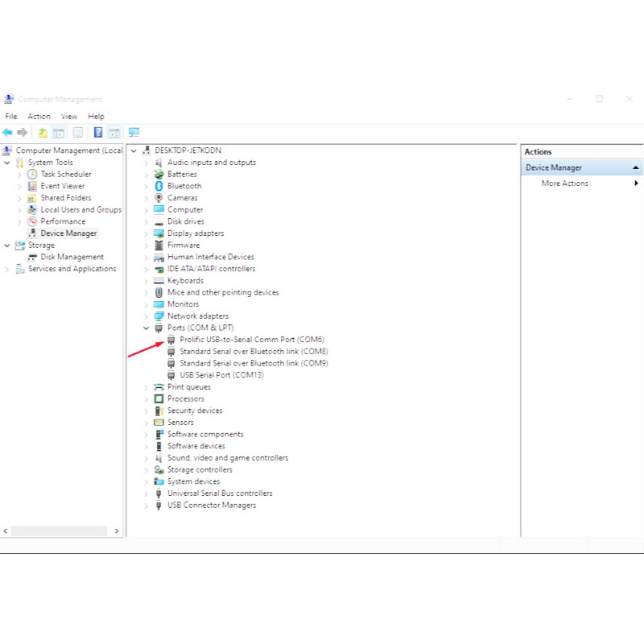Click the monitor scan-hardware toolbar icon
This screenshot has height=644, width=644.
pos(134,132)
